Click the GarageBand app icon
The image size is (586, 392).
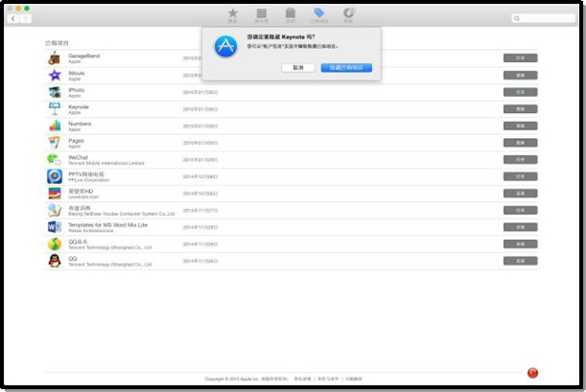(55, 58)
